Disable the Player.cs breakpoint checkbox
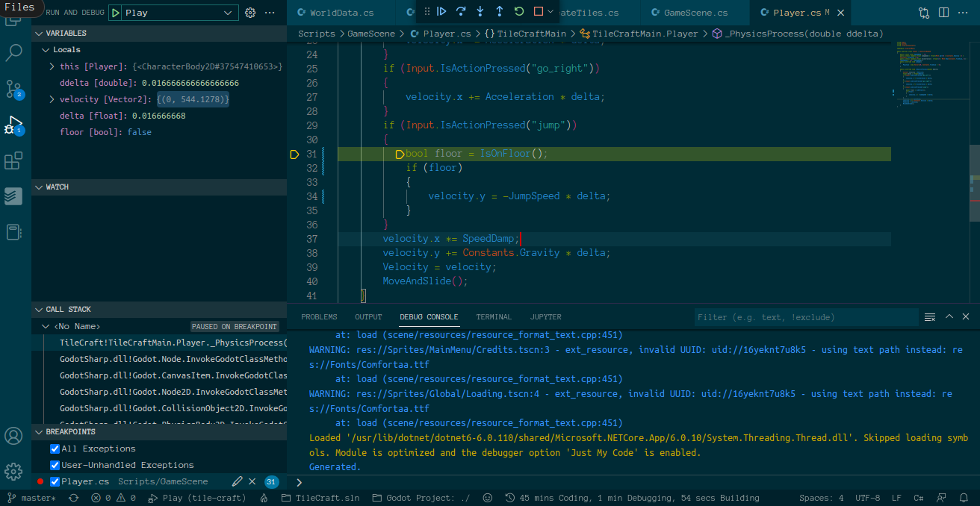980x506 pixels. point(55,481)
